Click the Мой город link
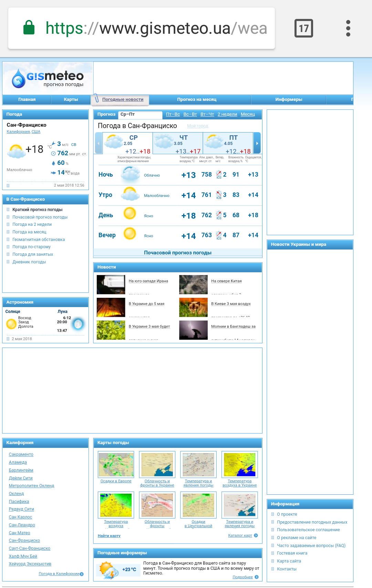Screen dimensions: 372x588 (198, 126)
